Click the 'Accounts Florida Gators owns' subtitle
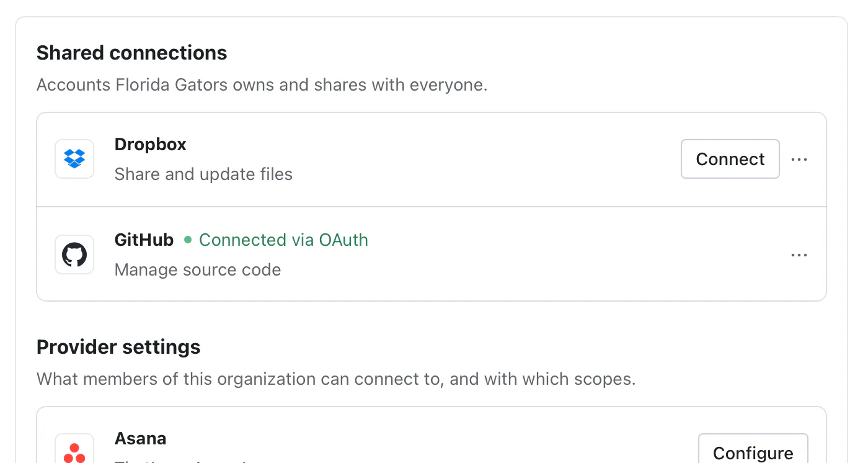 point(262,85)
